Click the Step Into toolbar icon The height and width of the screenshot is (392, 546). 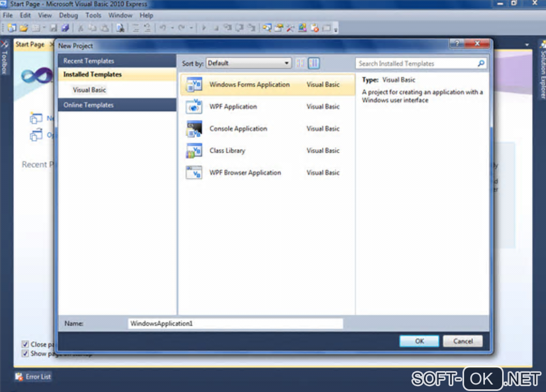(x=227, y=28)
